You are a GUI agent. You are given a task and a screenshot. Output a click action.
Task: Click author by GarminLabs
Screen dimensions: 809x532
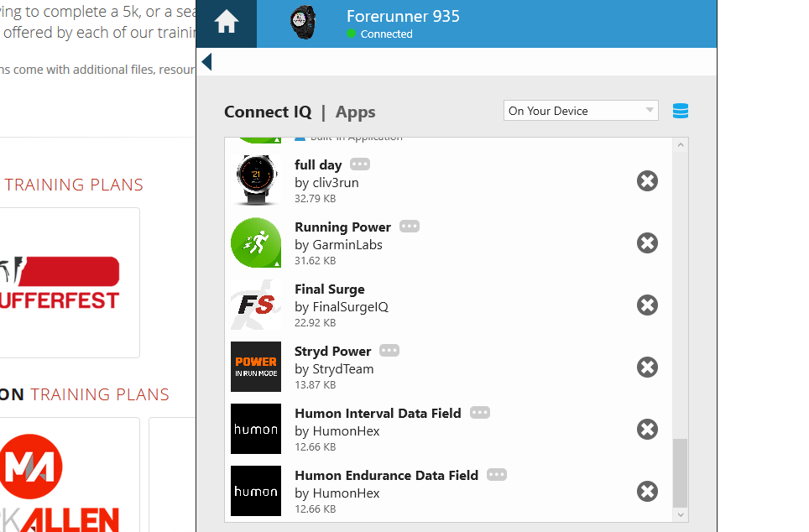(338, 244)
